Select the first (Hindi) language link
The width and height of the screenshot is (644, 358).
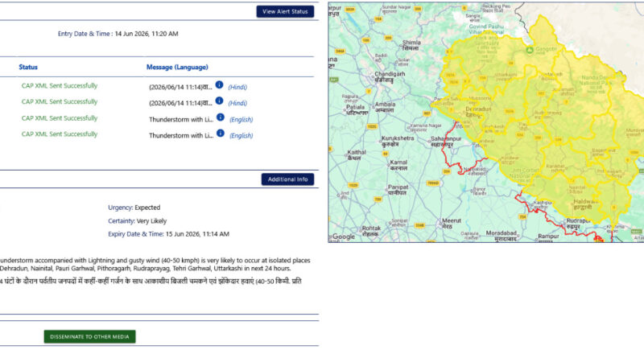(x=237, y=87)
